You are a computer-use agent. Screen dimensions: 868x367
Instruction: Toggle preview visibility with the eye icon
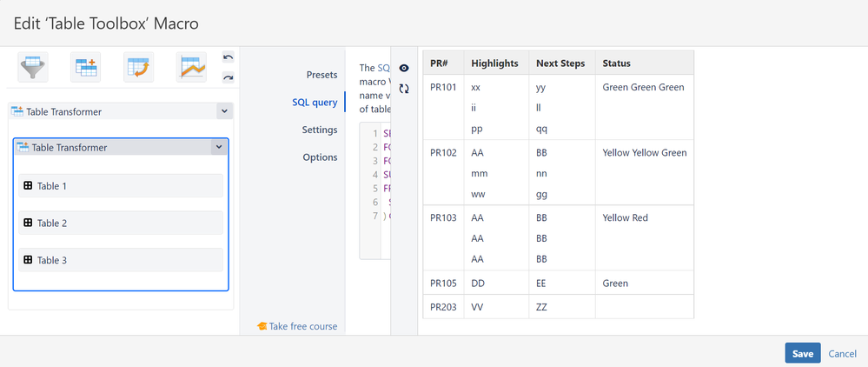coord(404,68)
